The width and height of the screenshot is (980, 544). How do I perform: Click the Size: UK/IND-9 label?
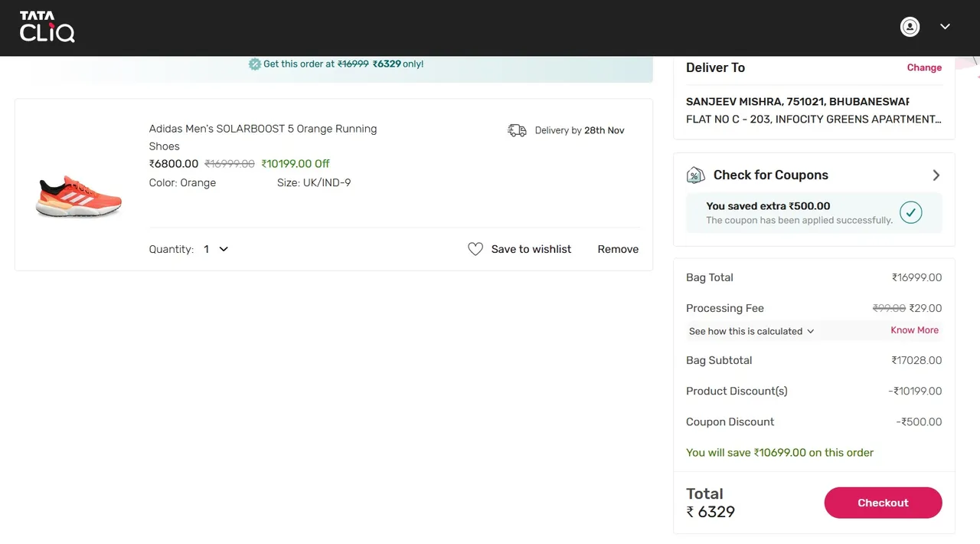point(314,183)
